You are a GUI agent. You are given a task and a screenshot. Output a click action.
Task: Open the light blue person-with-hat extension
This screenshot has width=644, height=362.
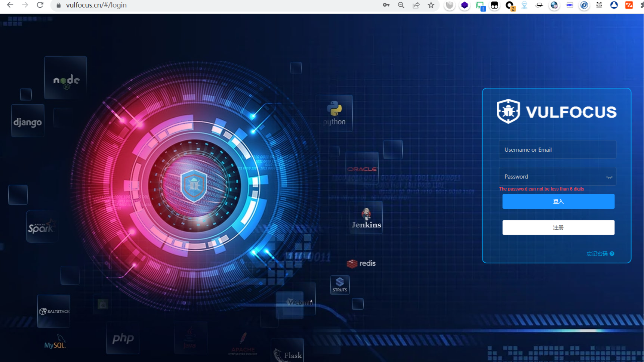tap(524, 5)
